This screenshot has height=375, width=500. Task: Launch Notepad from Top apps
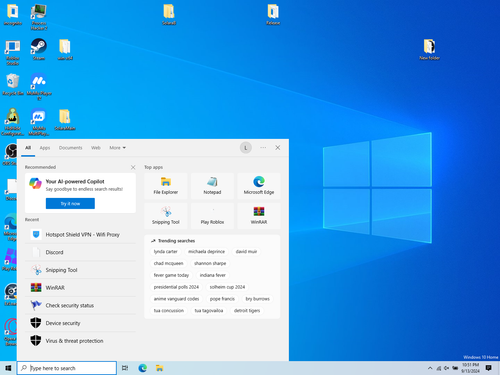(x=212, y=186)
